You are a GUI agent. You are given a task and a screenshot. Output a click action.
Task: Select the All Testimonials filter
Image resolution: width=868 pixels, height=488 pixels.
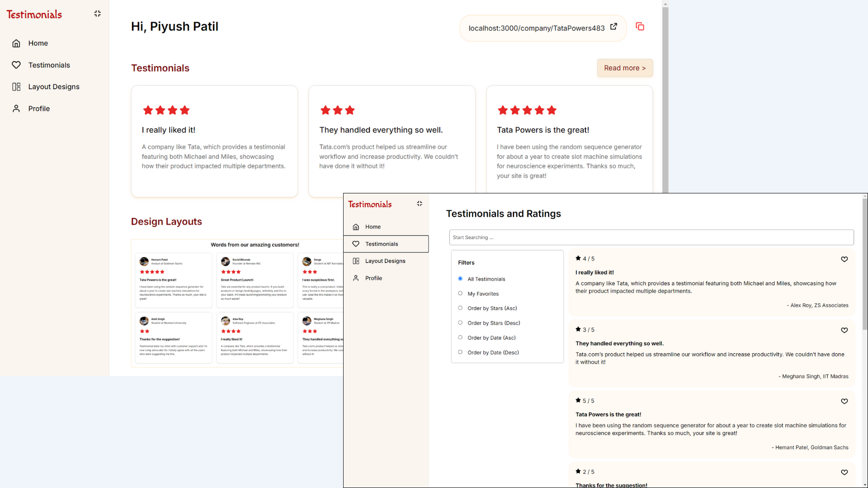(x=460, y=279)
